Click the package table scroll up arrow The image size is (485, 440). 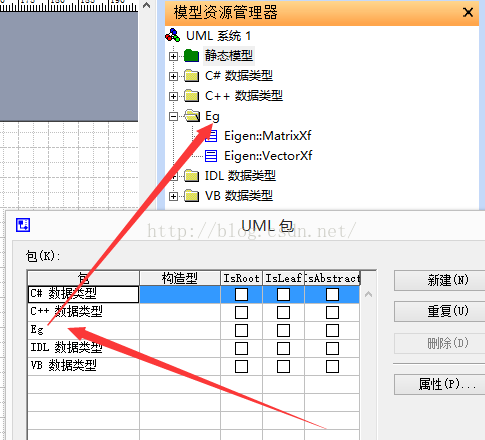(x=368, y=294)
